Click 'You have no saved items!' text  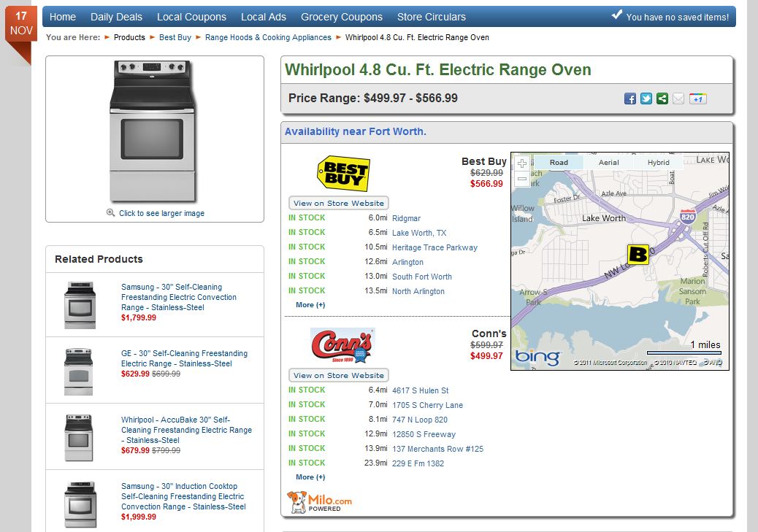[x=677, y=18]
